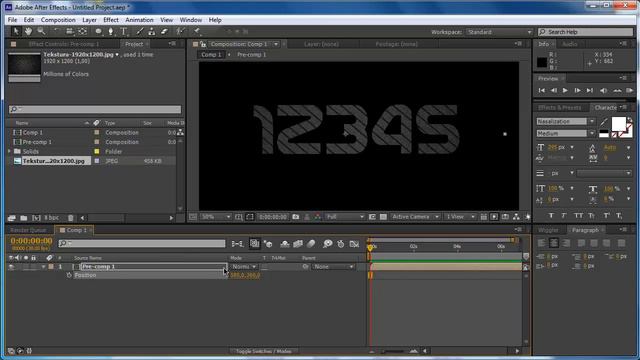Toggle Live Update button in timeline
The image size is (640, 360).
[255, 244]
